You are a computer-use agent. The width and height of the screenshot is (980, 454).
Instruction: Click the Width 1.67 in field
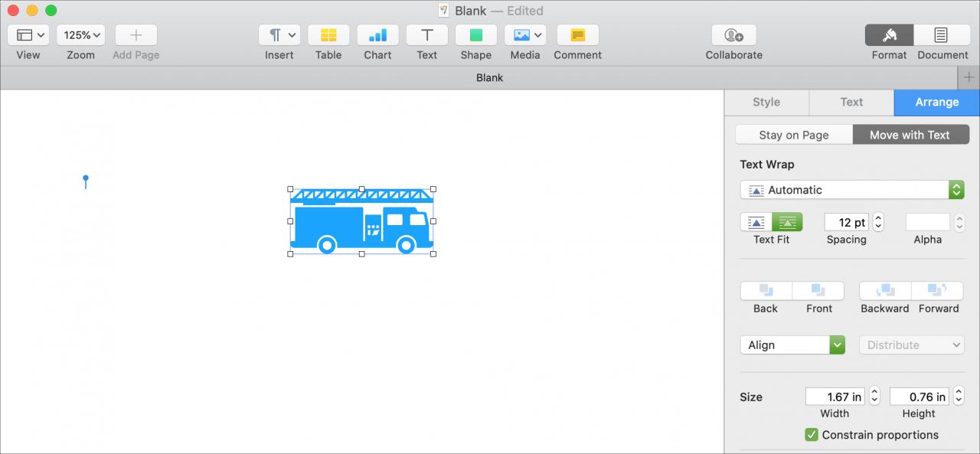point(835,397)
